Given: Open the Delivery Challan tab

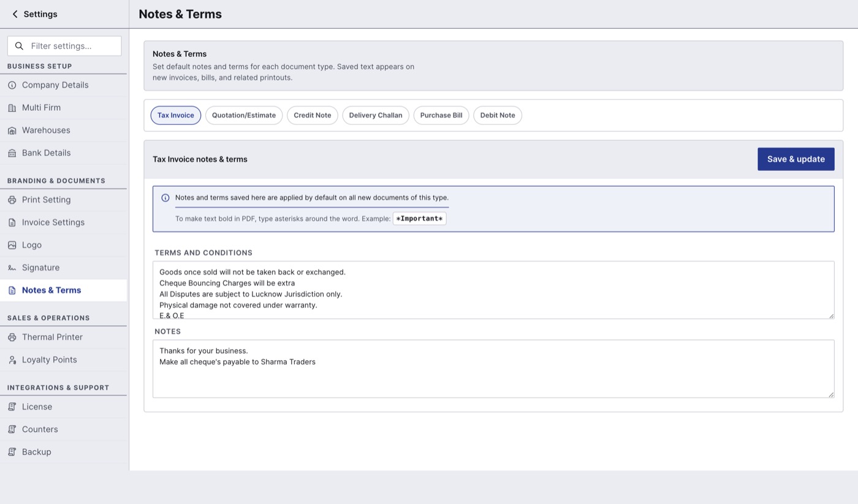Looking at the screenshot, I should [x=376, y=115].
